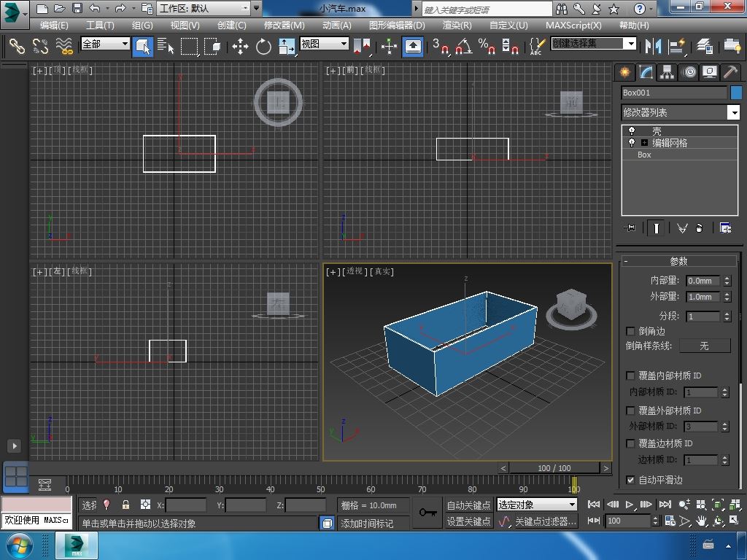Click Pin Stack icon under modifier stack

(x=630, y=228)
